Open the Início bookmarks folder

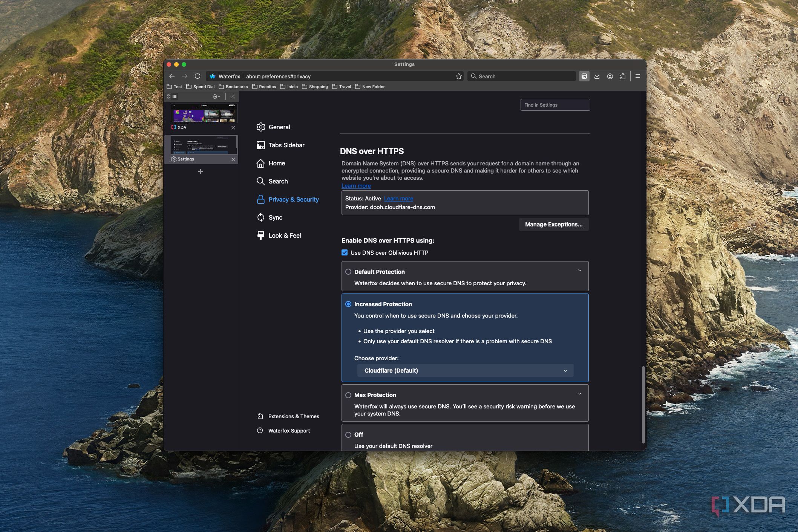click(289, 87)
